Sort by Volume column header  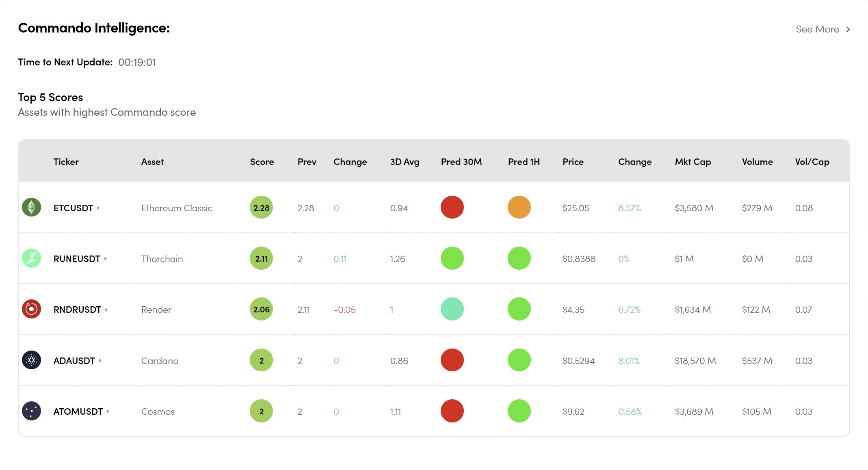point(757,162)
